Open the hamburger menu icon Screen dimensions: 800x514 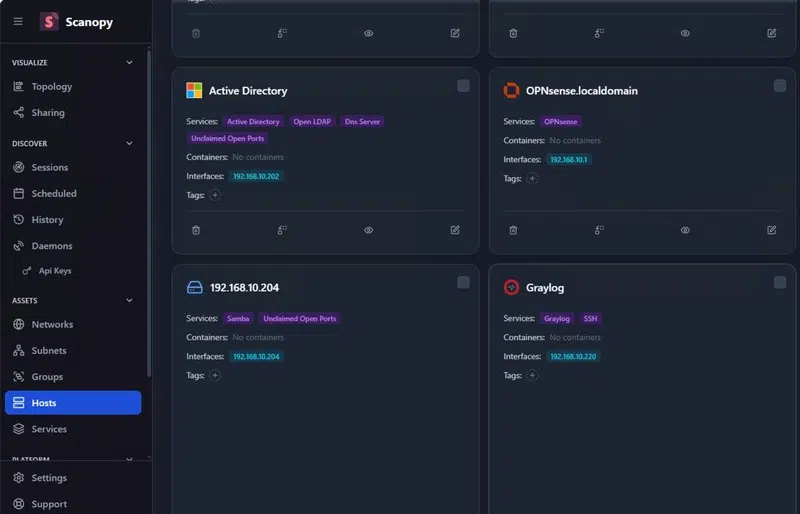(x=18, y=21)
